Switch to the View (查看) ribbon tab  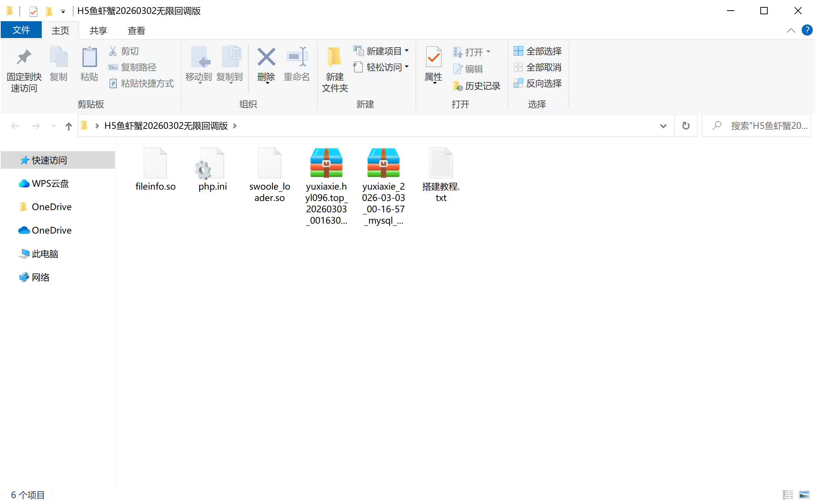coord(136,31)
